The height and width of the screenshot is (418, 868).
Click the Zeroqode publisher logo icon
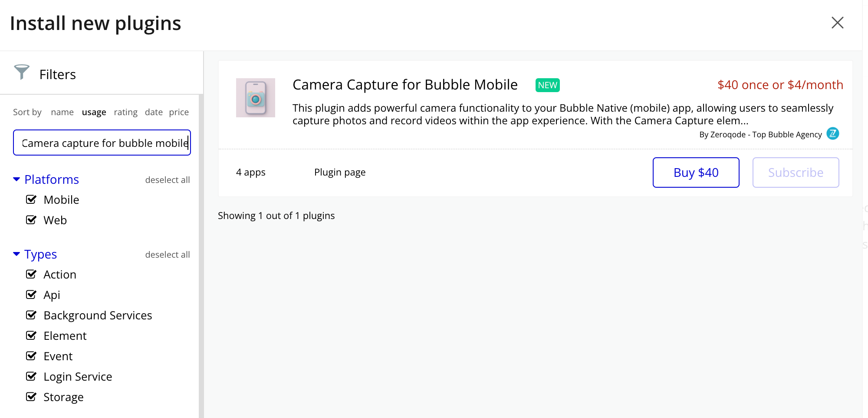(x=832, y=134)
